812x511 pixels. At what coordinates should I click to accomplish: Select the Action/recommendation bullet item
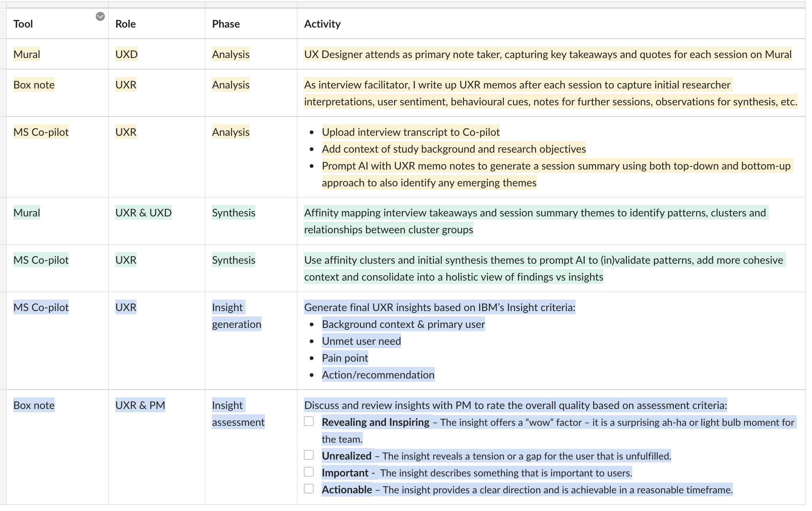(378, 375)
